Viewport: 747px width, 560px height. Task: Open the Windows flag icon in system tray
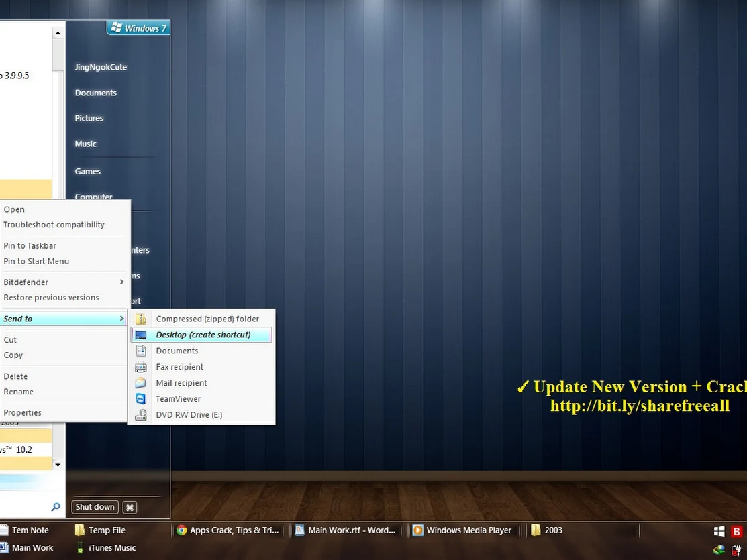(x=719, y=531)
